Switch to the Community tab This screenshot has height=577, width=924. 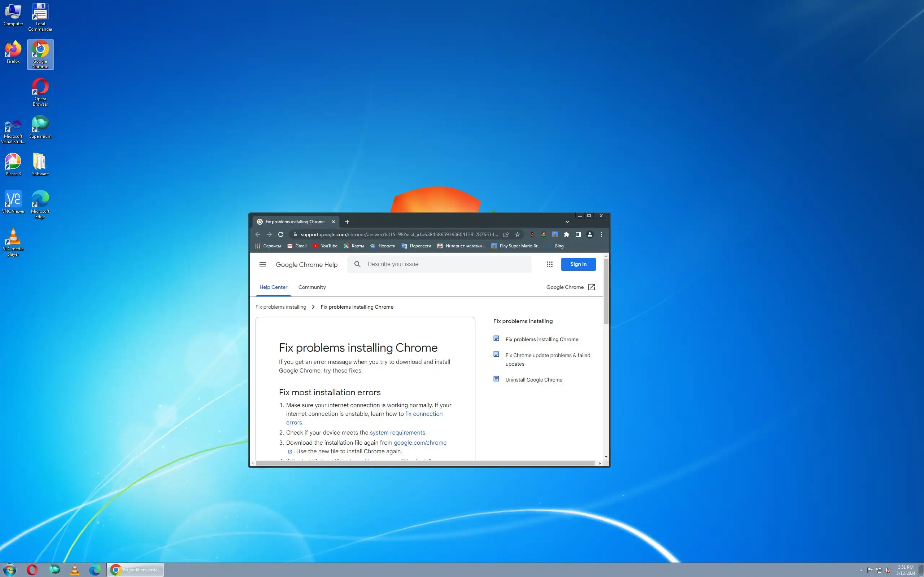(x=312, y=287)
